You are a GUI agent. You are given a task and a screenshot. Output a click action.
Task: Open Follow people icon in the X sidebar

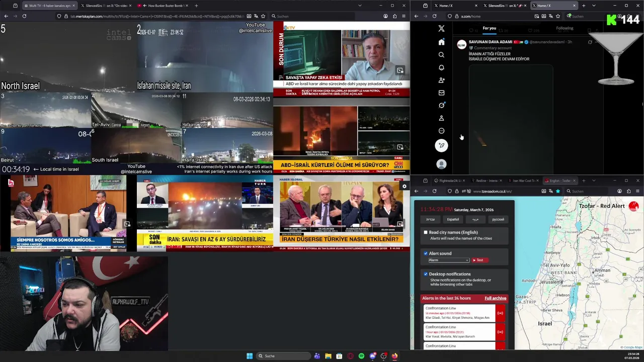441,80
